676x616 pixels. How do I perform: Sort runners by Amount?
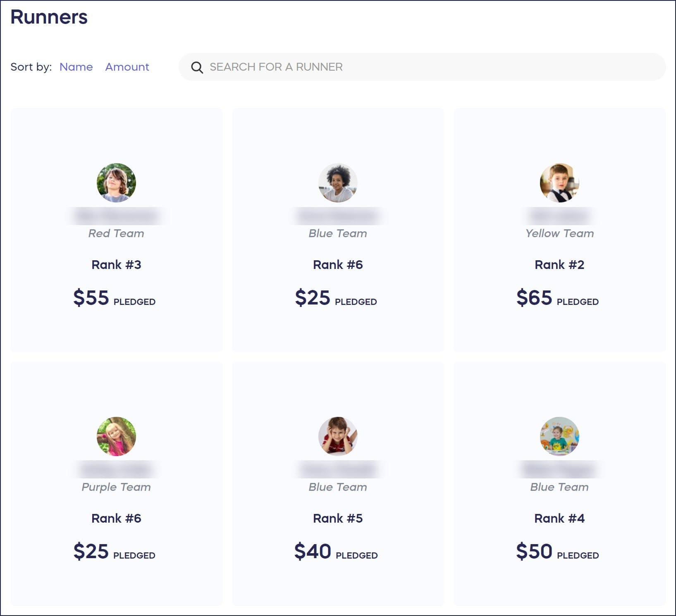coord(127,67)
